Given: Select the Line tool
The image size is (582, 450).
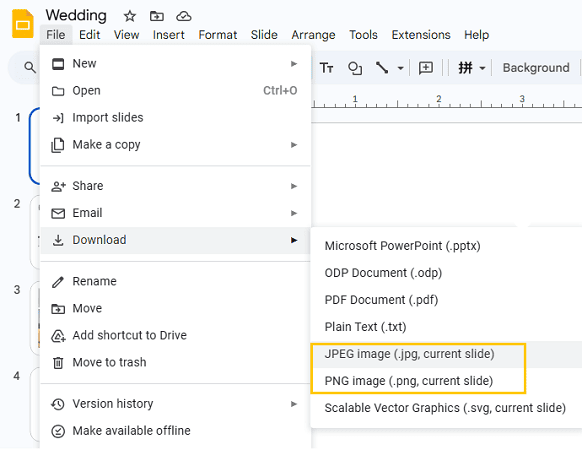Looking at the screenshot, I should coord(382,68).
